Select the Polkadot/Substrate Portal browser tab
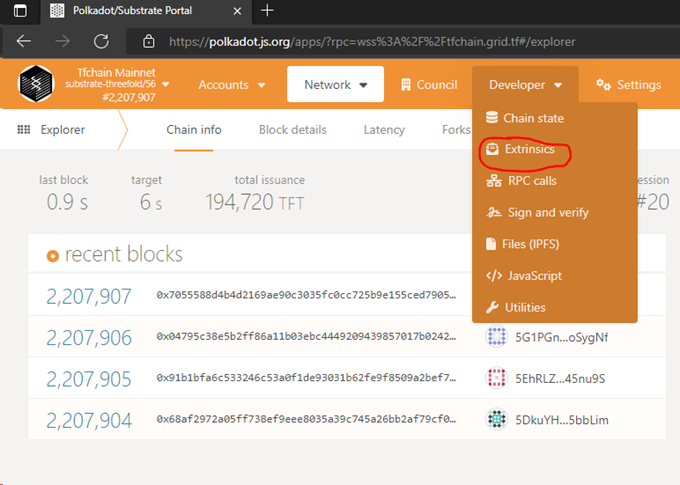The height and width of the screenshot is (485, 680). pos(146,11)
